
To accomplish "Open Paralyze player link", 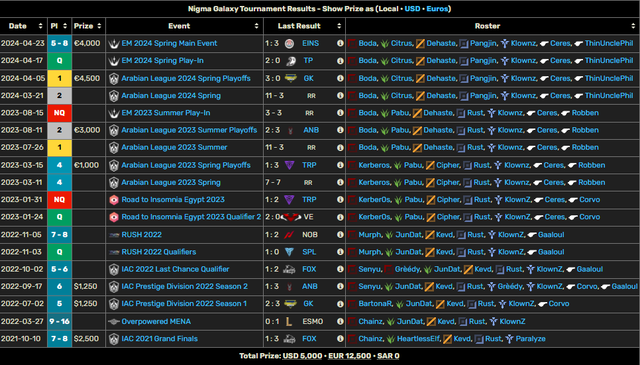I will pos(531,338).
